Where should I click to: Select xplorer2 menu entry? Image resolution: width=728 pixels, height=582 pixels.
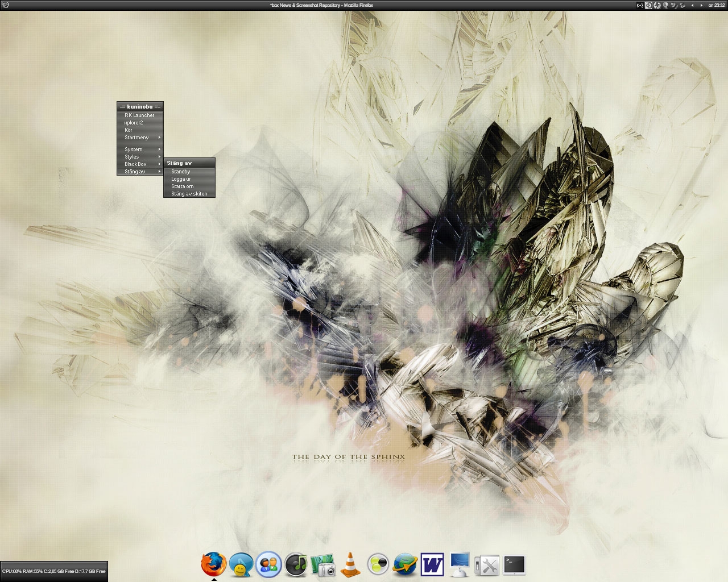click(140, 122)
